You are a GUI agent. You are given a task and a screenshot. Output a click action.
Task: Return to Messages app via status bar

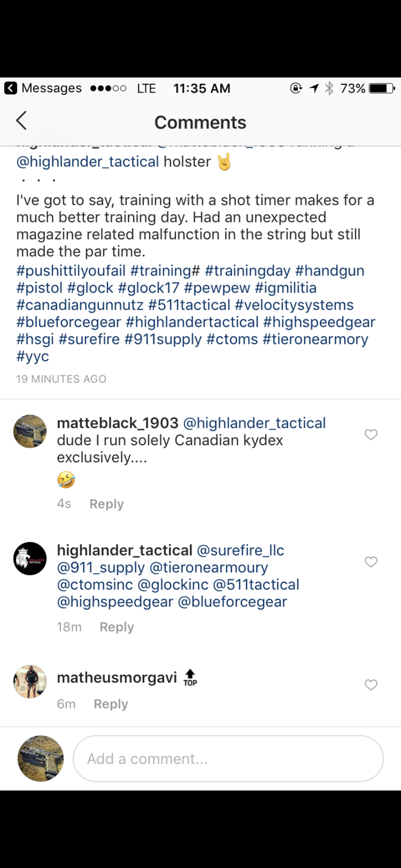pos(43,88)
